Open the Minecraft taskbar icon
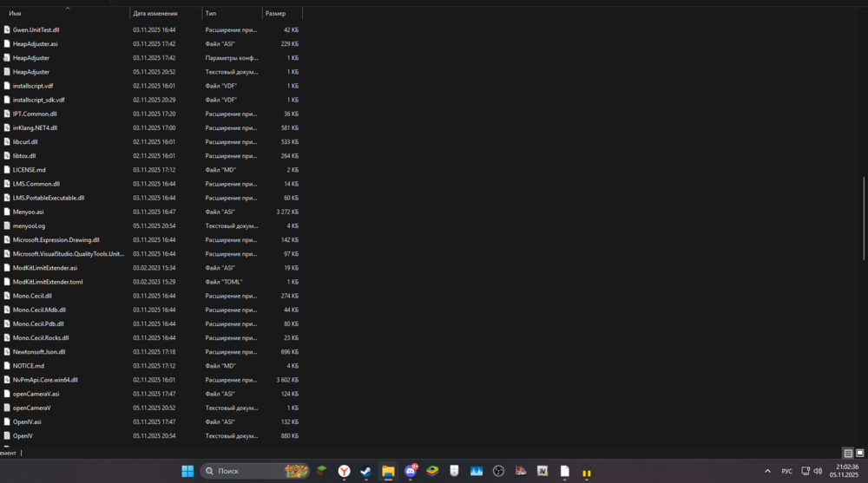The image size is (868, 483). (x=322, y=471)
